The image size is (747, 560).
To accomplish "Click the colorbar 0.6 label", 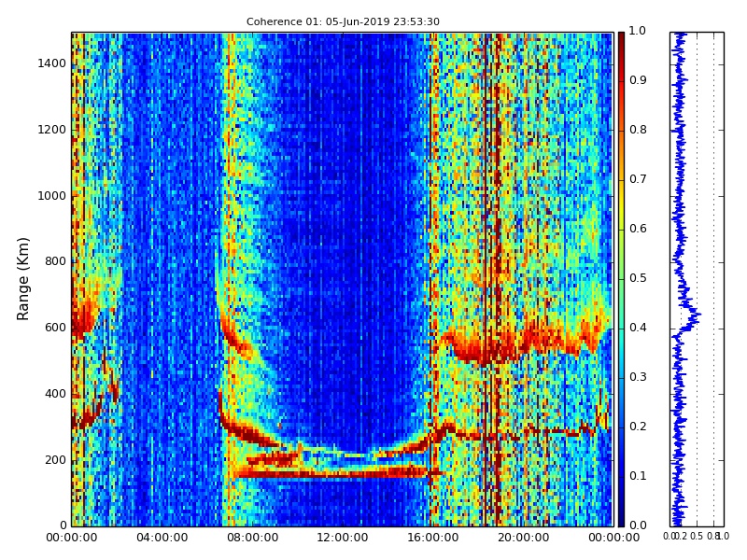I will point(638,229).
